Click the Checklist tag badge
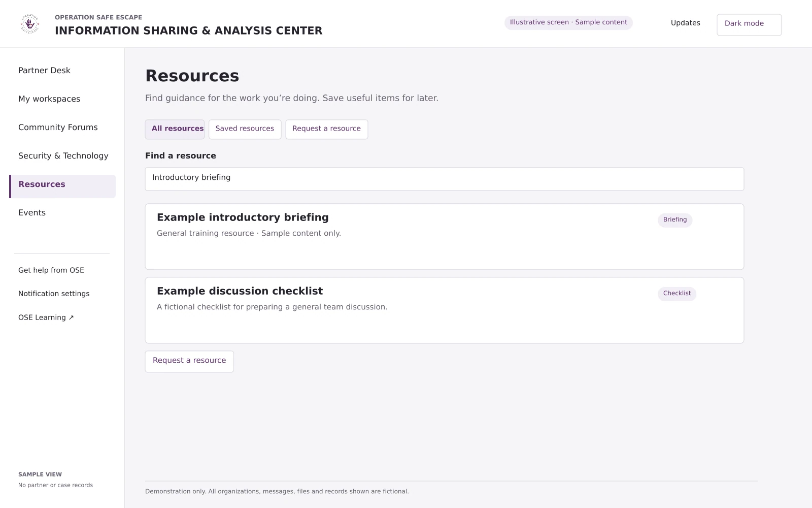The width and height of the screenshot is (812, 508). tap(677, 294)
